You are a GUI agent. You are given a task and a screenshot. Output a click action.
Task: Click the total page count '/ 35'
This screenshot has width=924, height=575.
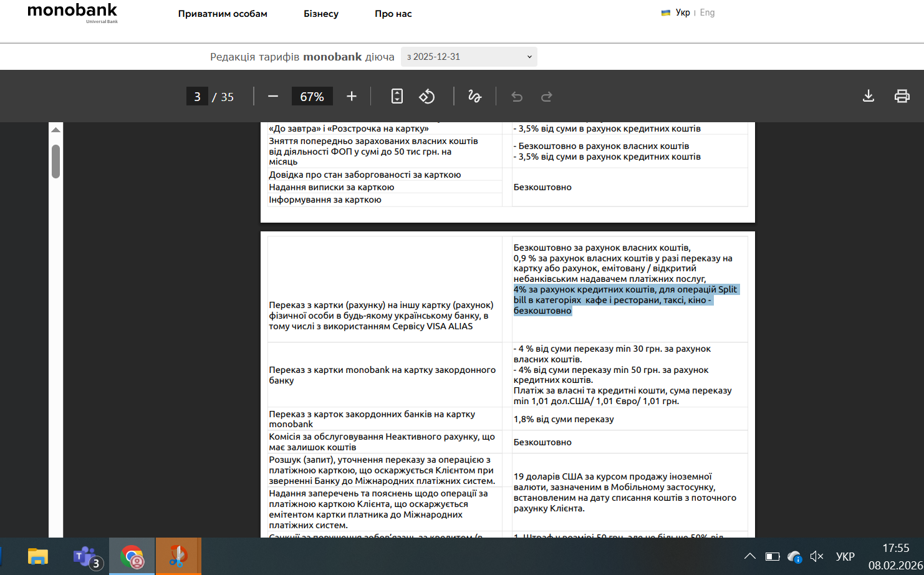tap(223, 97)
